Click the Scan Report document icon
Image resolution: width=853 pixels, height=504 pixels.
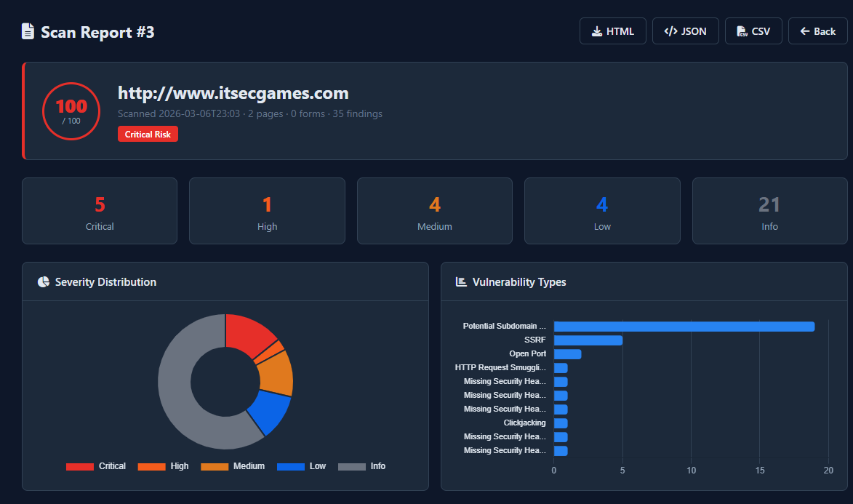[x=28, y=31]
